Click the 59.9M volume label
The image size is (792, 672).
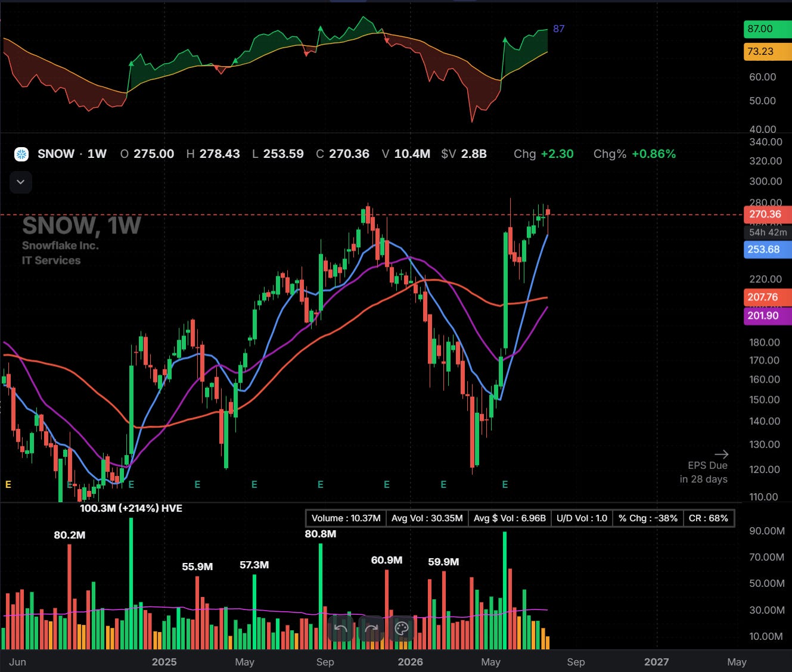[443, 562]
